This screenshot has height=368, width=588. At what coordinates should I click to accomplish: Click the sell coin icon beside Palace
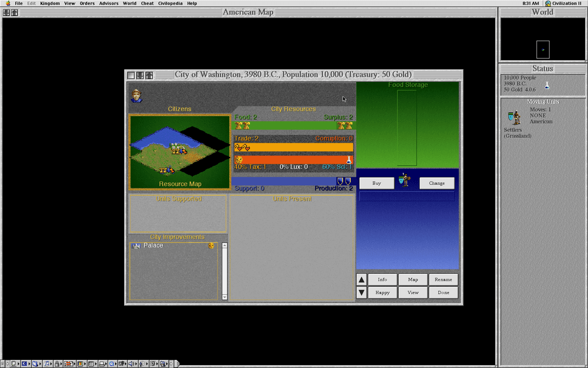point(211,246)
